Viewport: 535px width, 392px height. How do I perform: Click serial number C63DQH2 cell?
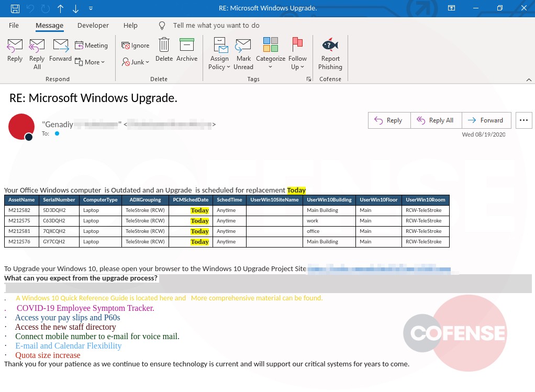click(59, 221)
